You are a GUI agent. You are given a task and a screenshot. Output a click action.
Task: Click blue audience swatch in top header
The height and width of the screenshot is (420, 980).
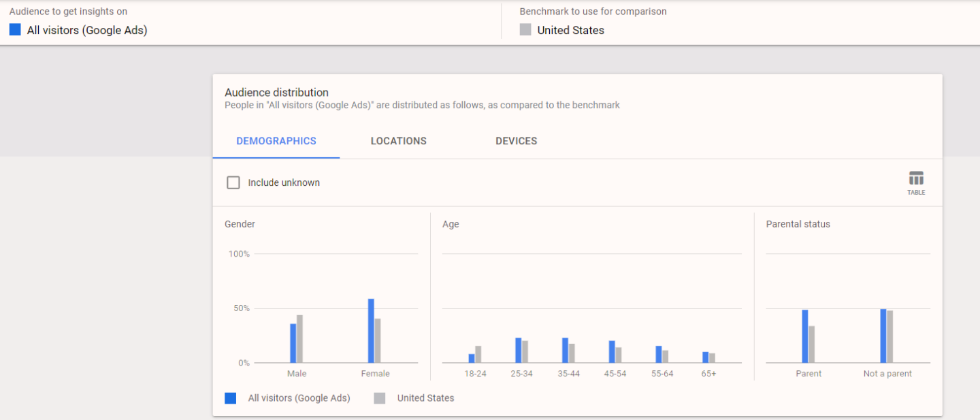tap(15, 30)
